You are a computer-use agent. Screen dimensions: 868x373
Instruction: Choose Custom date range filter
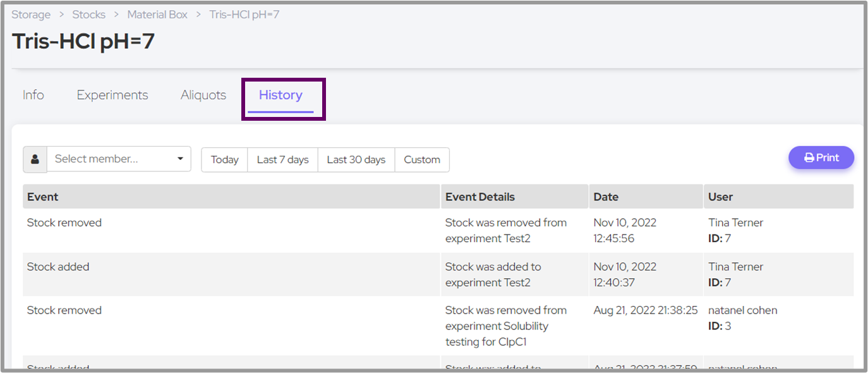[421, 160]
